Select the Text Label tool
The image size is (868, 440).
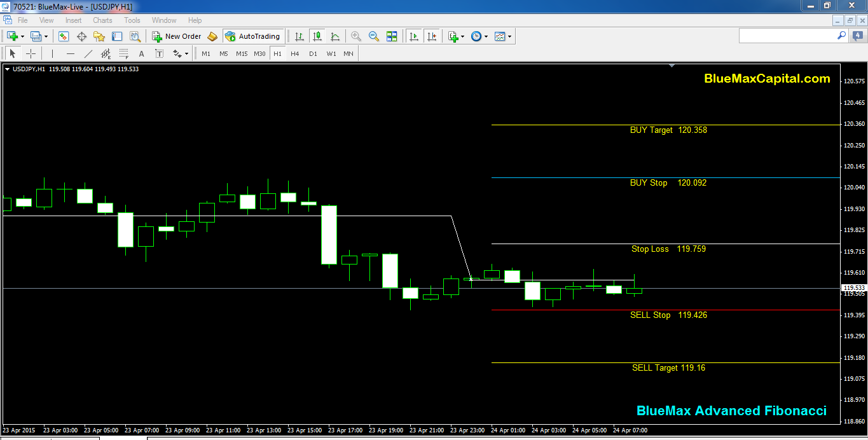tap(159, 53)
